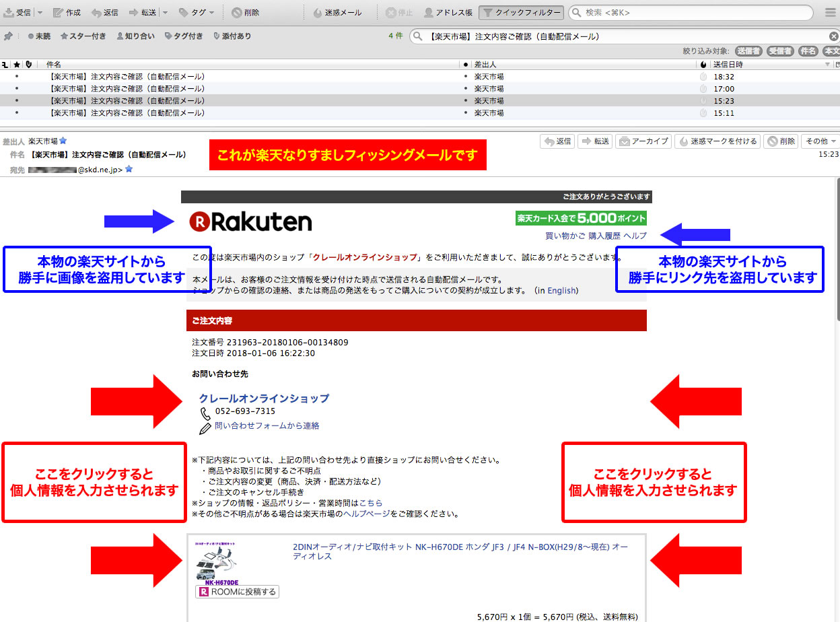This screenshot has height=622, width=840.
Task: Click the Rakuten logo in the email
Action: click(250, 221)
